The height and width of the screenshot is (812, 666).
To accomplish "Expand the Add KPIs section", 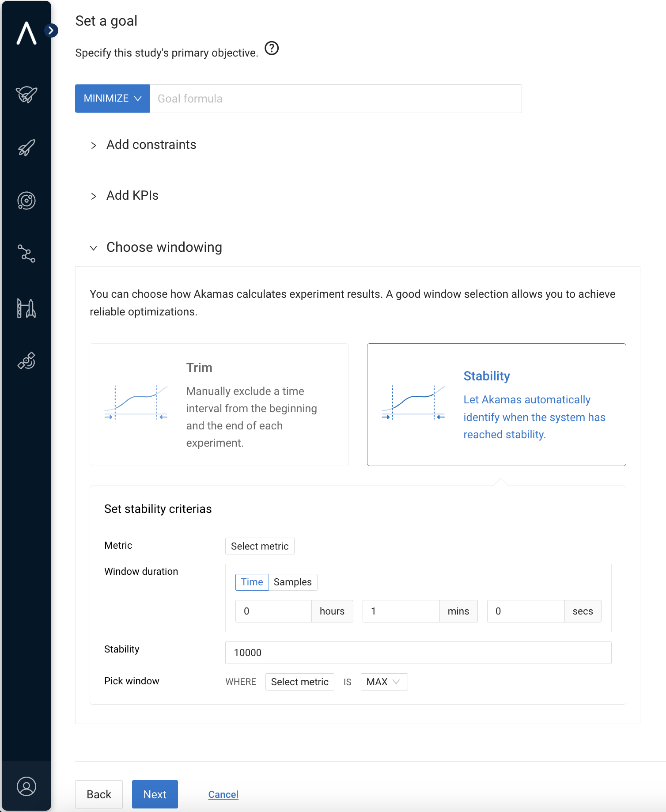I will tap(132, 196).
